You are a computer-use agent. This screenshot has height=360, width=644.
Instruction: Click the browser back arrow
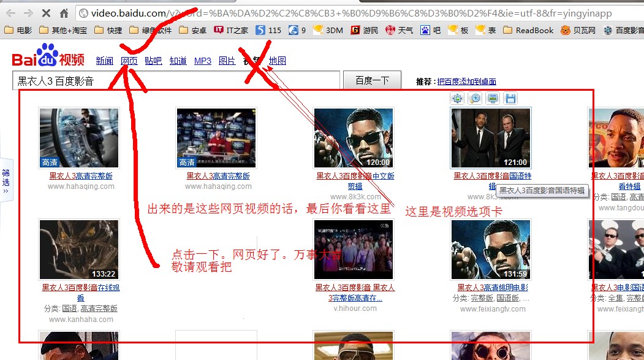point(10,13)
